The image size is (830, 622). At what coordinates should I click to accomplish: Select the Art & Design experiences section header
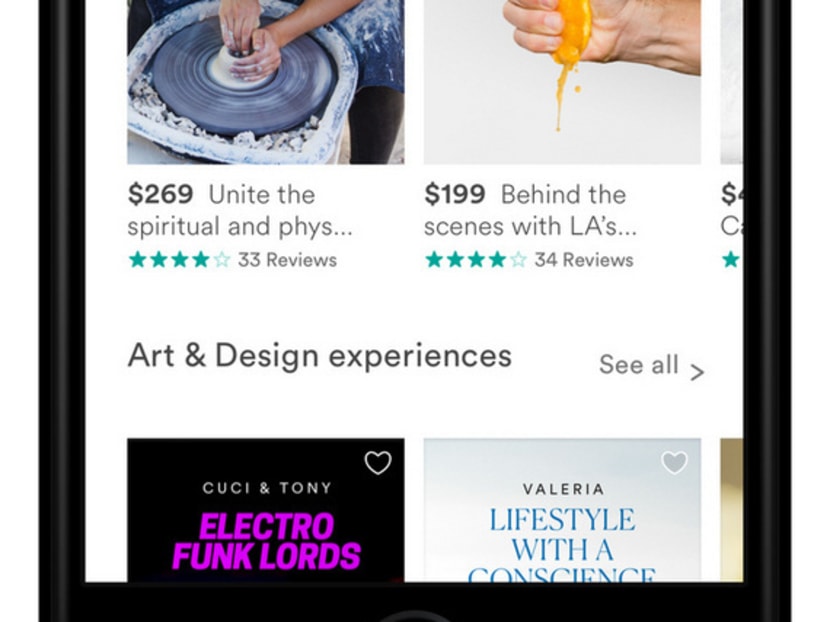point(319,356)
